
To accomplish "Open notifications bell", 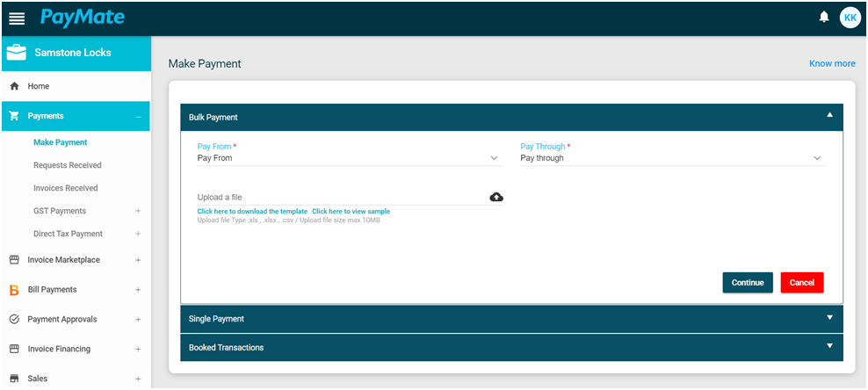I will pos(824,18).
